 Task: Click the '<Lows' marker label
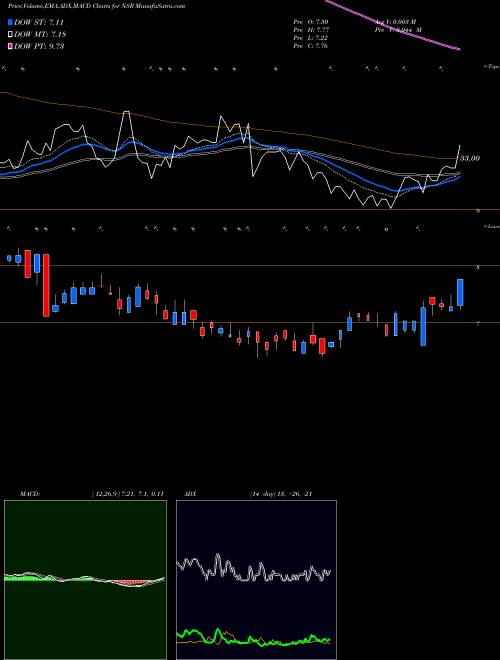(491, 226)
